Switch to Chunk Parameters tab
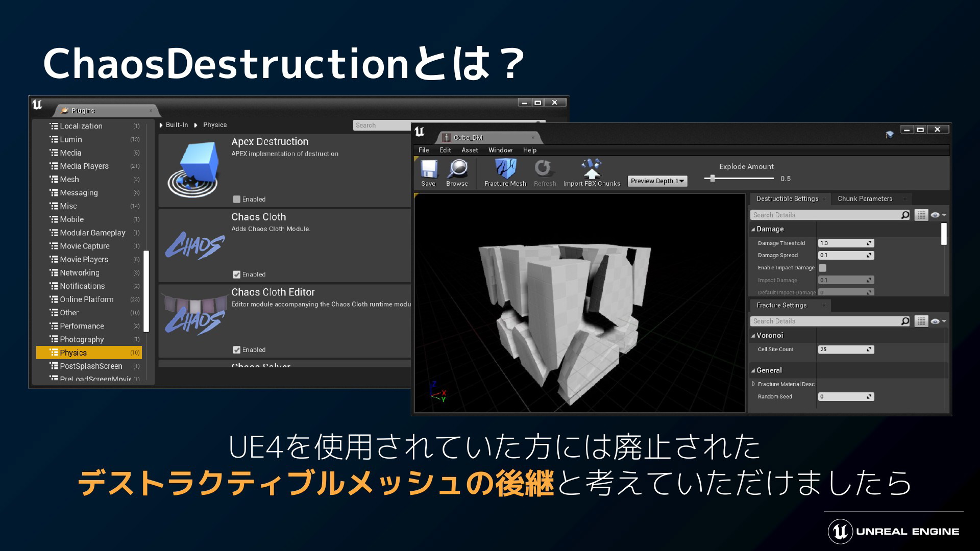Viewport: 980px width, 551px height. point(871,198)
